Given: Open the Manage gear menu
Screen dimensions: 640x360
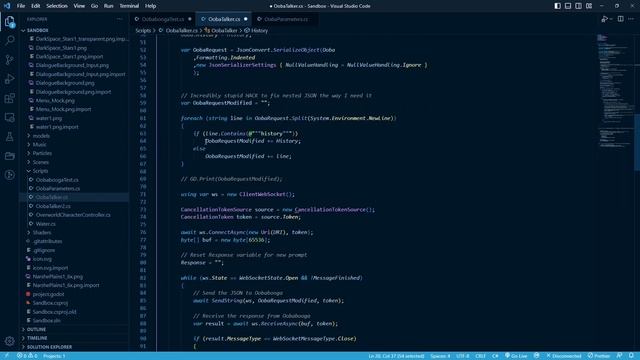Looking at the screenshot, I should pyautogui.click(x=10, y=341).
